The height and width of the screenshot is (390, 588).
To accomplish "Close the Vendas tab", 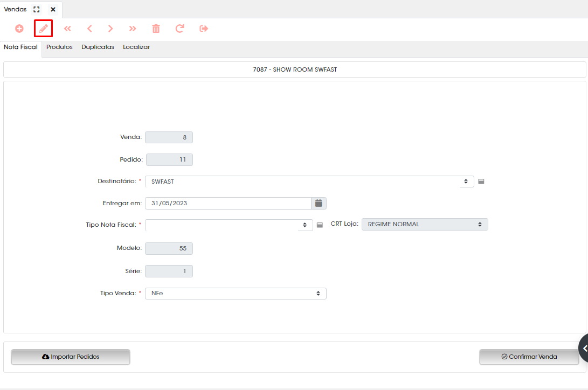I will 53,9.
